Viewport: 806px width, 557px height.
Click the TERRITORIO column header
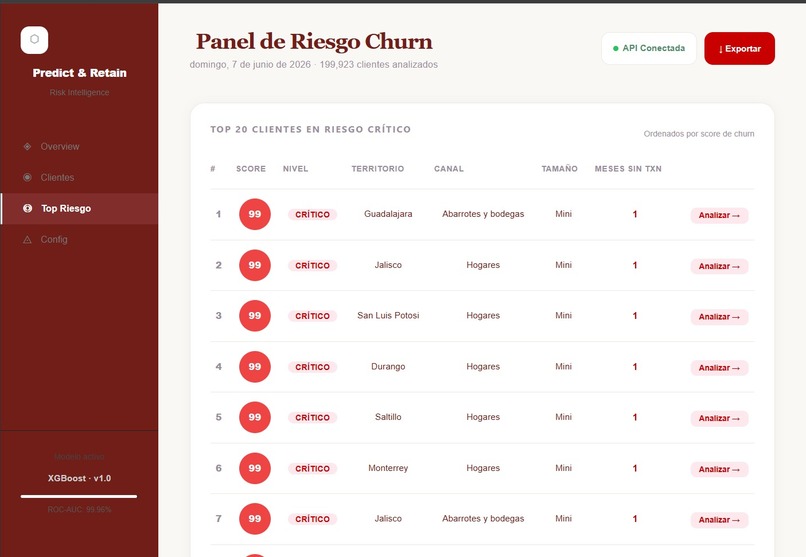click(x=378, y=169)
